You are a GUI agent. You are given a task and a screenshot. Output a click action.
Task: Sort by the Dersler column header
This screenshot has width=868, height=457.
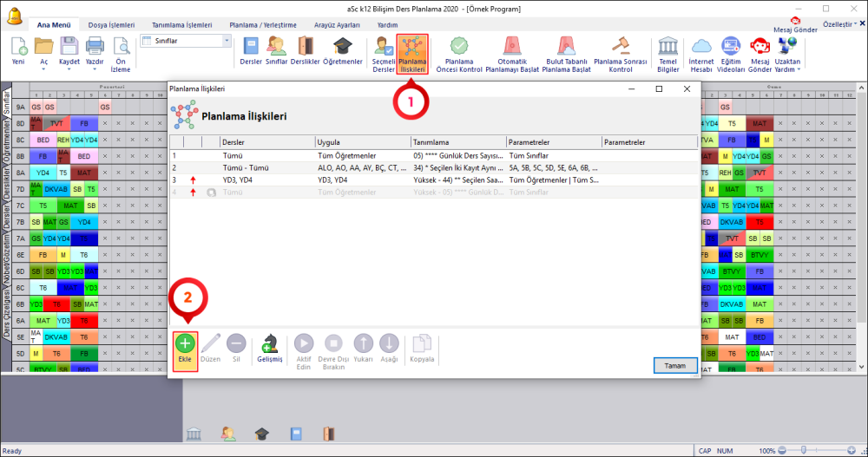tap(267, 142)
